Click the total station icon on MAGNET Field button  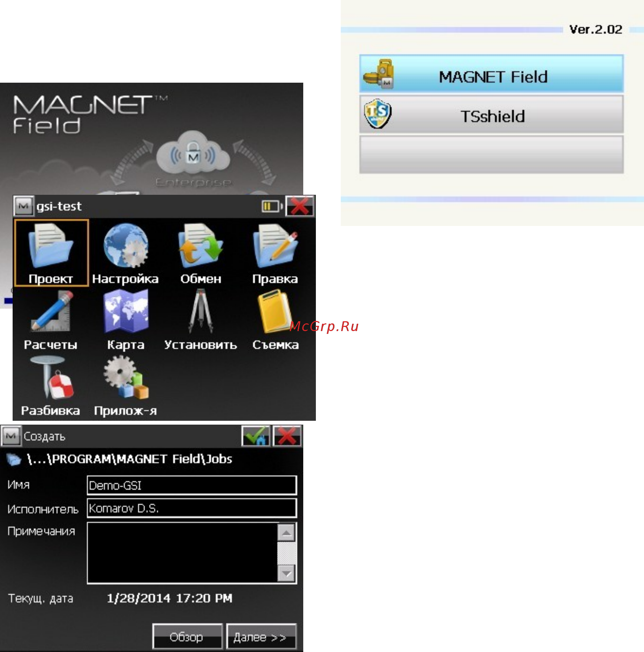379,74
